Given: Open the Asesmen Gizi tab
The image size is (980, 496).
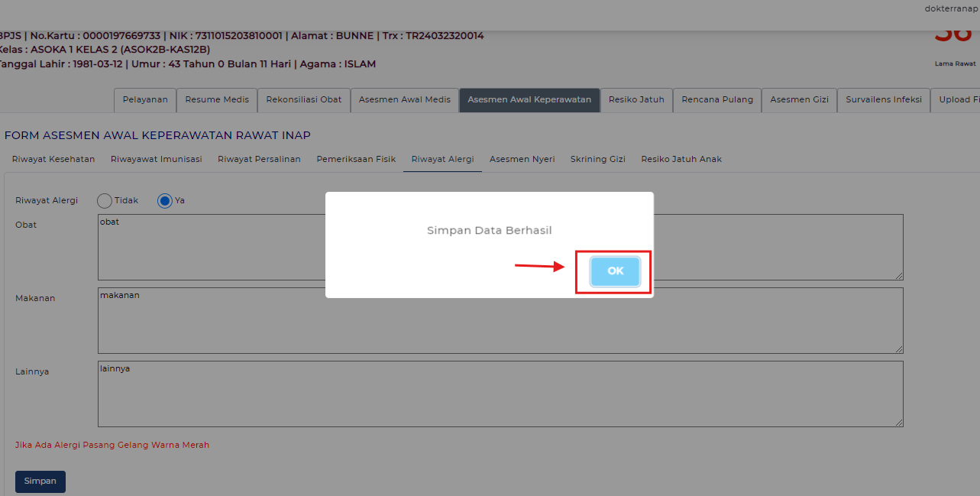Looking at the screenshot, I should coord(799,100).
